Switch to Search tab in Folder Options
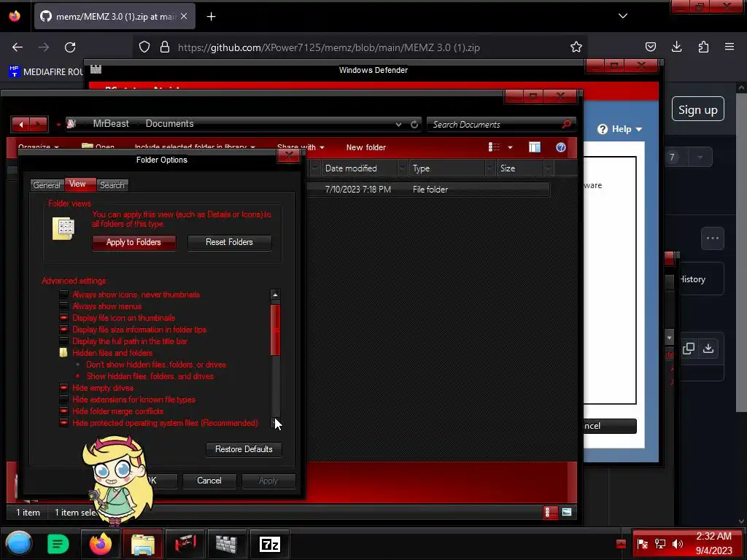Screen dimensions: 747x560 click(x=112, y=185)
